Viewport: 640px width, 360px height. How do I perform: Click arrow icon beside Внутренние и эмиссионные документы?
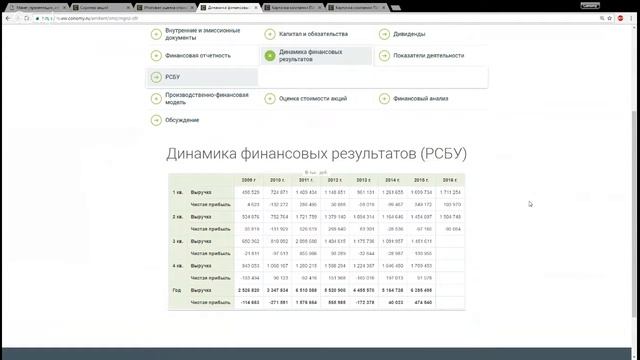coord(156,34)
